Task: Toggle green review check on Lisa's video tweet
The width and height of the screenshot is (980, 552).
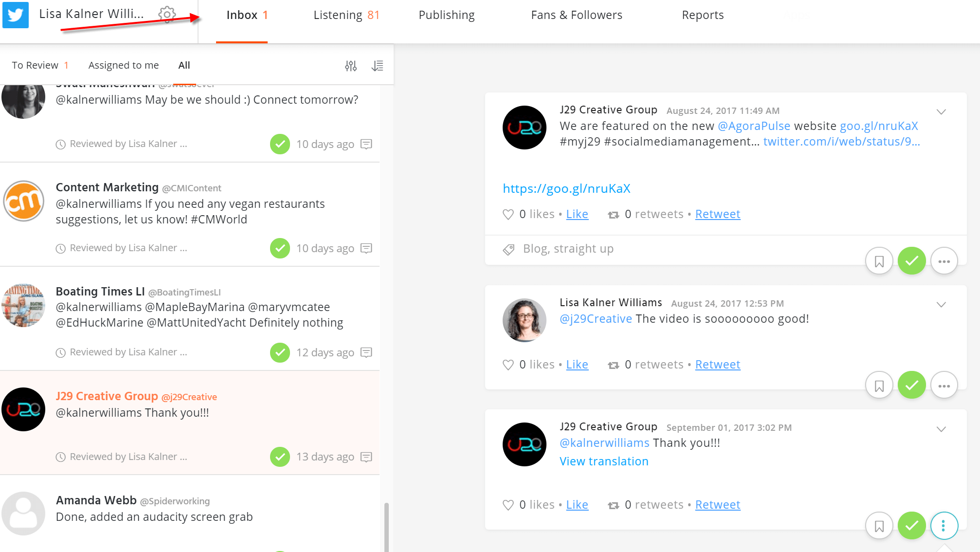Action: pyautogui.click(x=912, y=386)
